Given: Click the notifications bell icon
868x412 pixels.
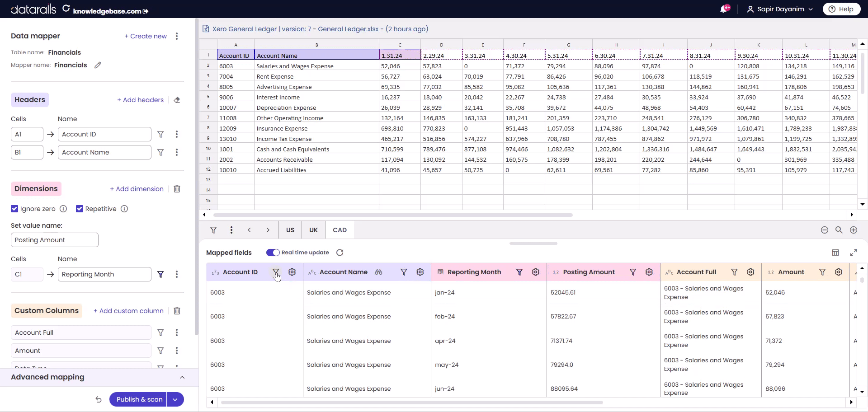Looking at the screenshot, I should pos(723,9).
